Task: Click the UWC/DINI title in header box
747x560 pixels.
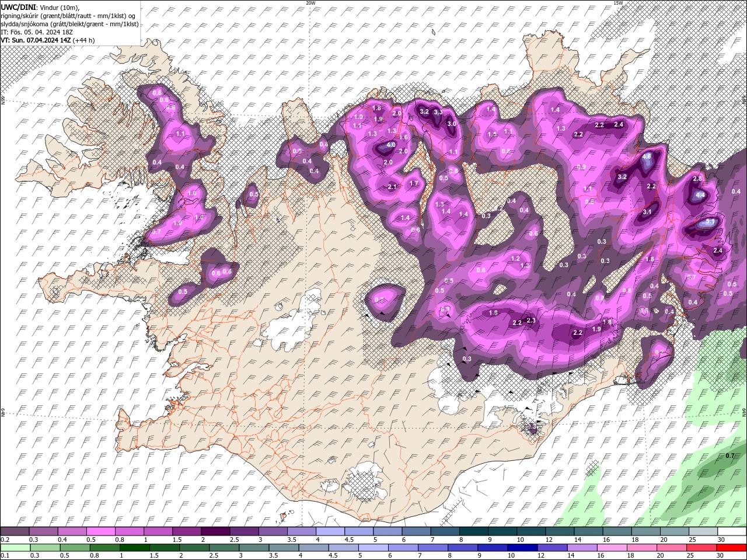Action: click(19, 7)
